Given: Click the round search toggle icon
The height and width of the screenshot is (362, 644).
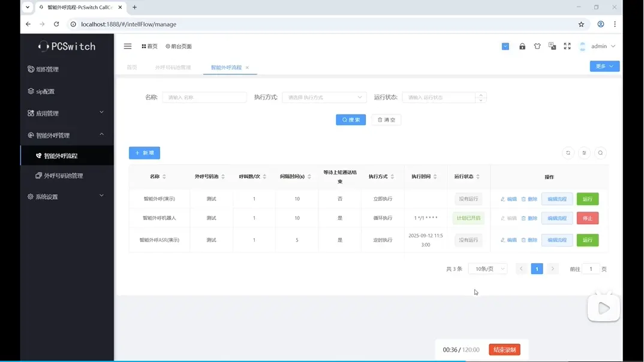Looking at the screenshot, I should tap(600, 153).
